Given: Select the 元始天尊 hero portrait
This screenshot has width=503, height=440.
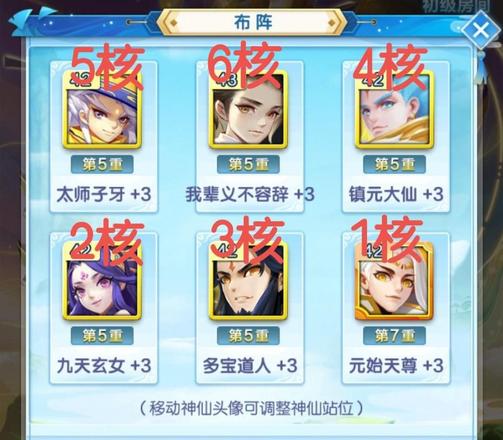Looking at the screenshot, I should pyautogui.click(x=394, y=281).
